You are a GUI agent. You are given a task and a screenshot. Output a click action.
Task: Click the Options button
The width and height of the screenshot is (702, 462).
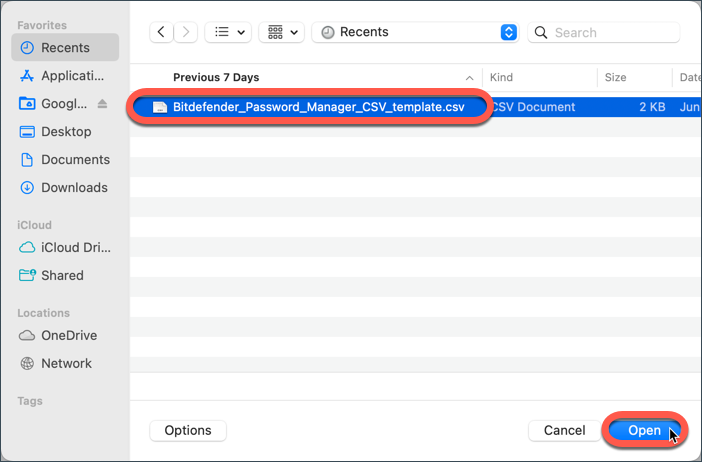pyautogui.click(x=188, y=430)
